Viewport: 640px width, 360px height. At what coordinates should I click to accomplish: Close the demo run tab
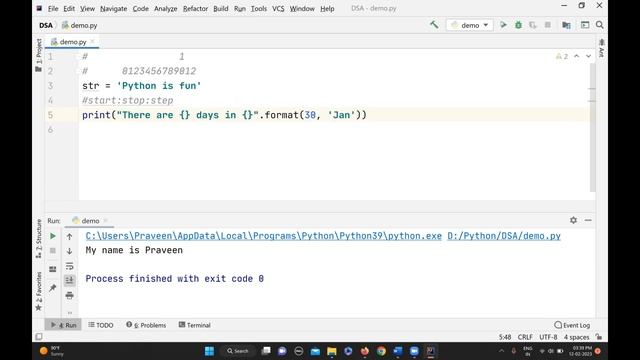tap(105, 220)
